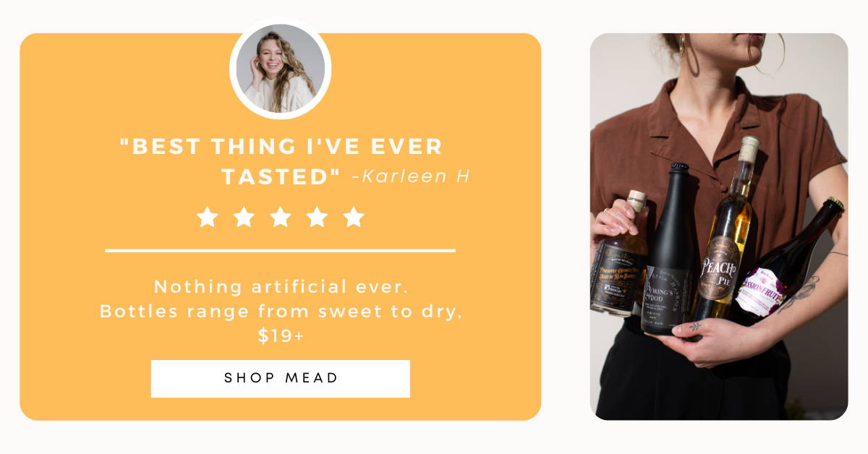Choose the middle rating star
The image size is (868, 454).
point(281,217)
